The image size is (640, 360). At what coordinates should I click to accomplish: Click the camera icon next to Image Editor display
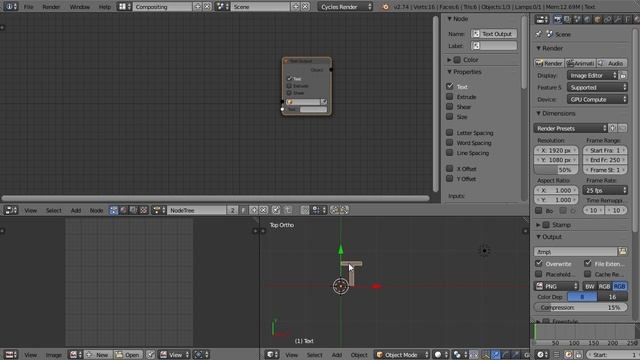click(x=623, y=76)
